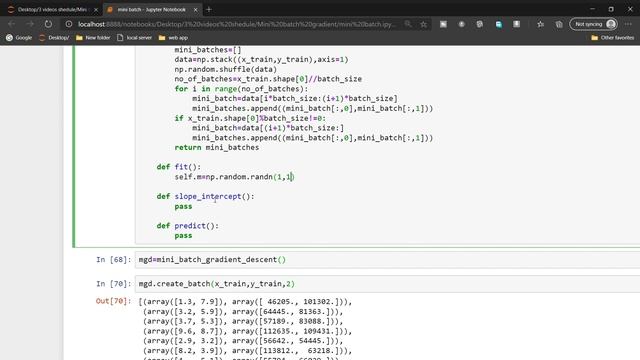This screenshot has height=360, width=640.
Task: Open the Other favorites folder
Action: (x=613, y=38)
